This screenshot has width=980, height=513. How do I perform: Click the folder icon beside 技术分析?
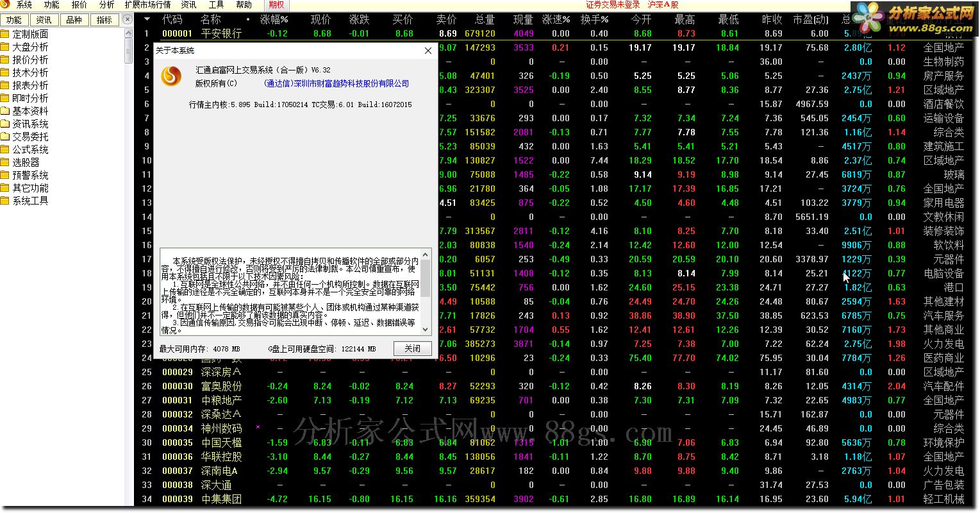5,72
